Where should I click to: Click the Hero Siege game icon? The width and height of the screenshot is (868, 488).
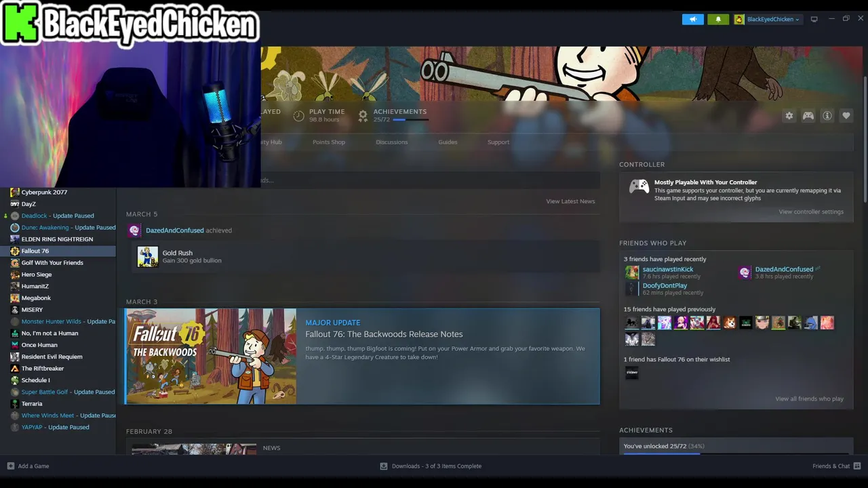(15, 274)
